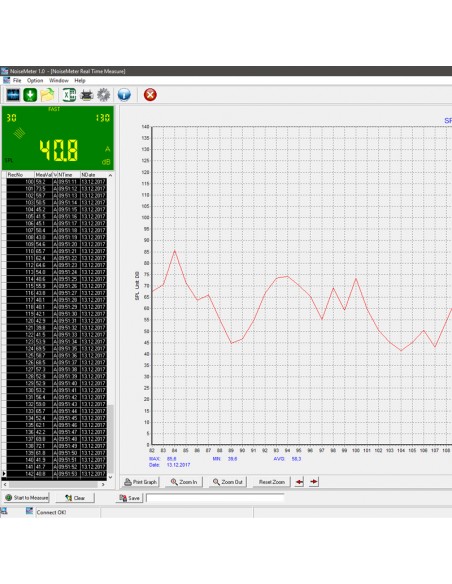This screenshot has width=452, height=584.
Task: Click the Reset Zoom button
Action: [271, 482]
